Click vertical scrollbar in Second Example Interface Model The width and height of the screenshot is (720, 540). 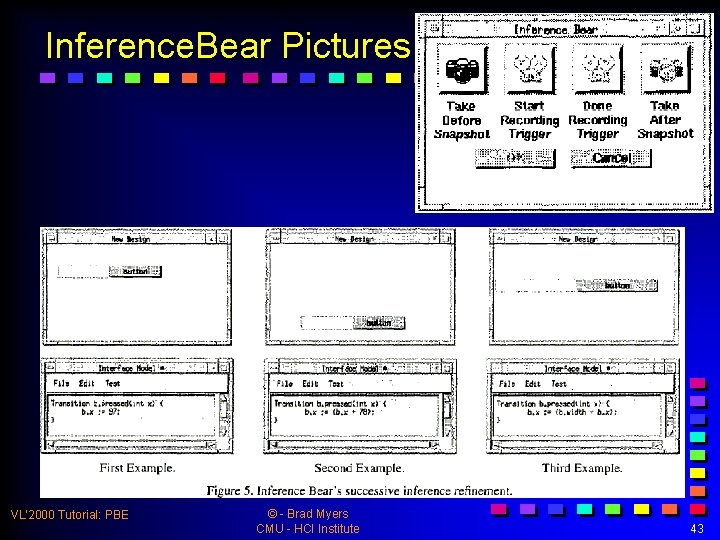tap(447, 416)
